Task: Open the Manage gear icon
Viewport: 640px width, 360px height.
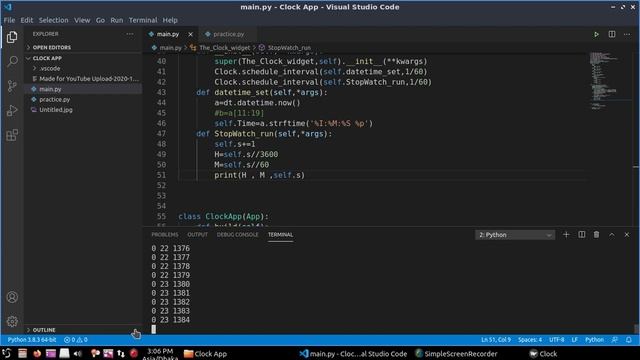Action: click(12, 321)
